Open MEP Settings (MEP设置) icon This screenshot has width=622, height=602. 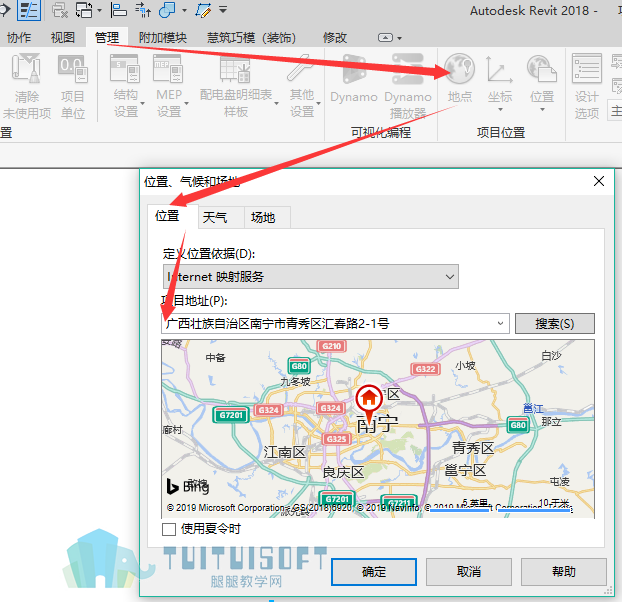(168, 68)
